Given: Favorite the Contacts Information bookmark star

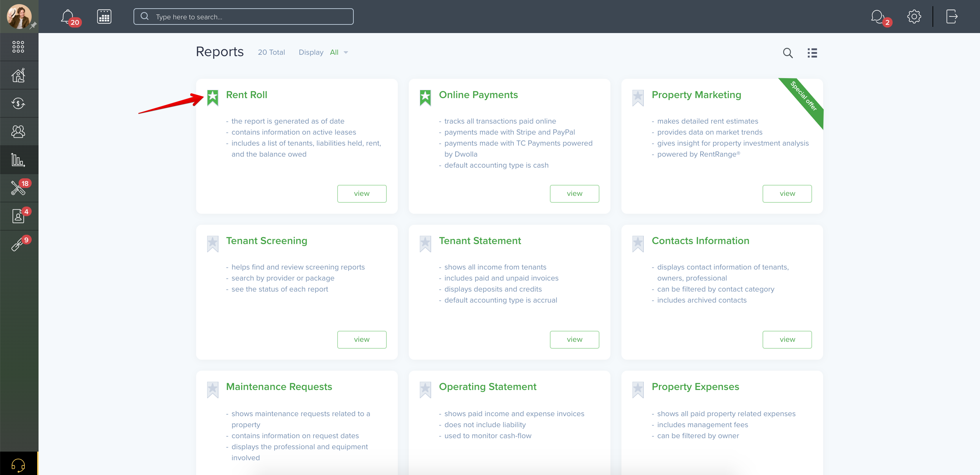Looking at the screenshot, I should pyautogui.click(x=638, y=244).
